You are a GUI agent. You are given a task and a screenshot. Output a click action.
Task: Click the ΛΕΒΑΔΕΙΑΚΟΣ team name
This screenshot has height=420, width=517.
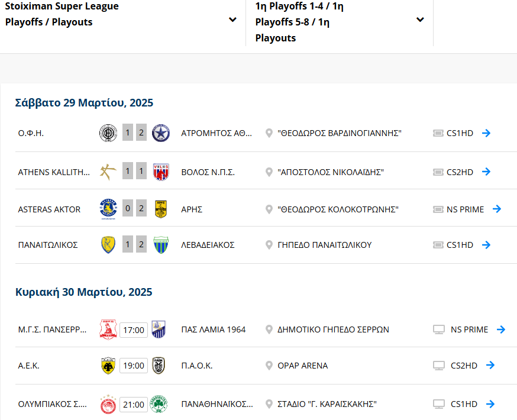[208, 245]
